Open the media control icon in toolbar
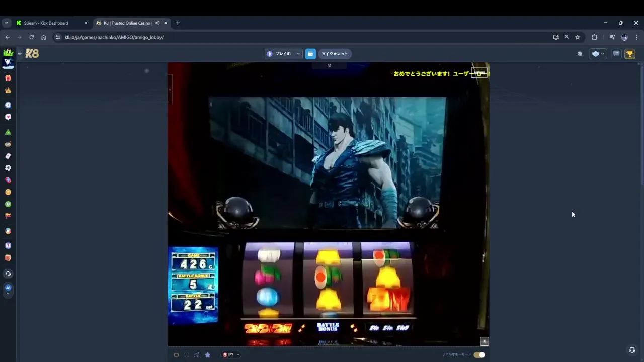This screenshot has width=644, height=362. click(612, 37)
